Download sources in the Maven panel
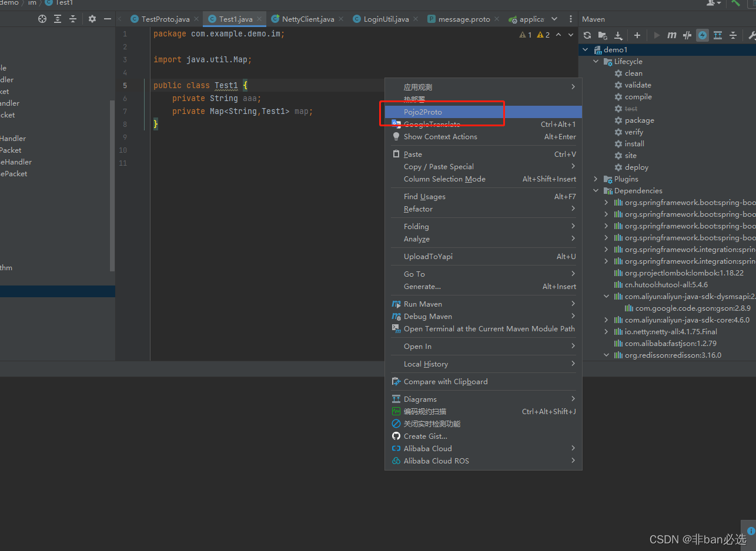 [618, 35]
